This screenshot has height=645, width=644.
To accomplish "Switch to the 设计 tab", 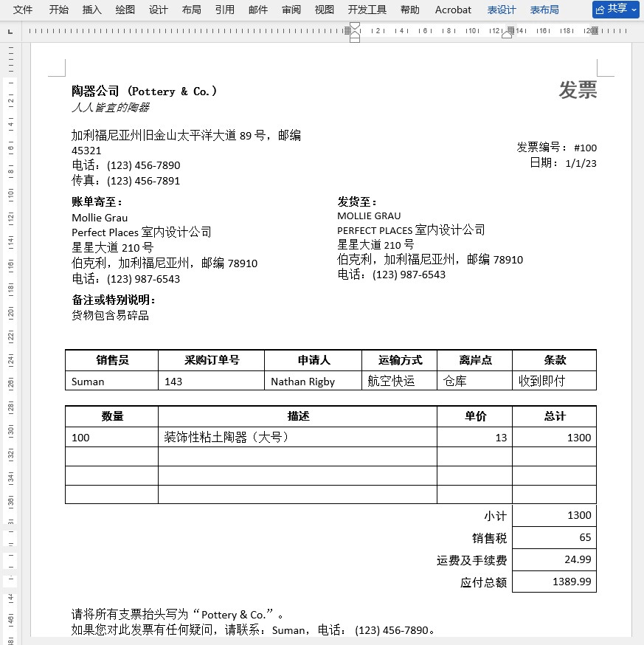I will [x=158, y=10].
